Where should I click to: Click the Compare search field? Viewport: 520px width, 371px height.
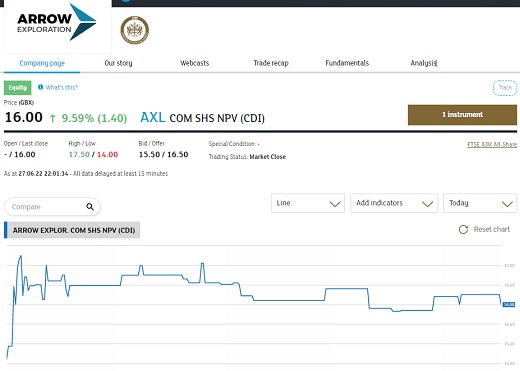[52, 207]
